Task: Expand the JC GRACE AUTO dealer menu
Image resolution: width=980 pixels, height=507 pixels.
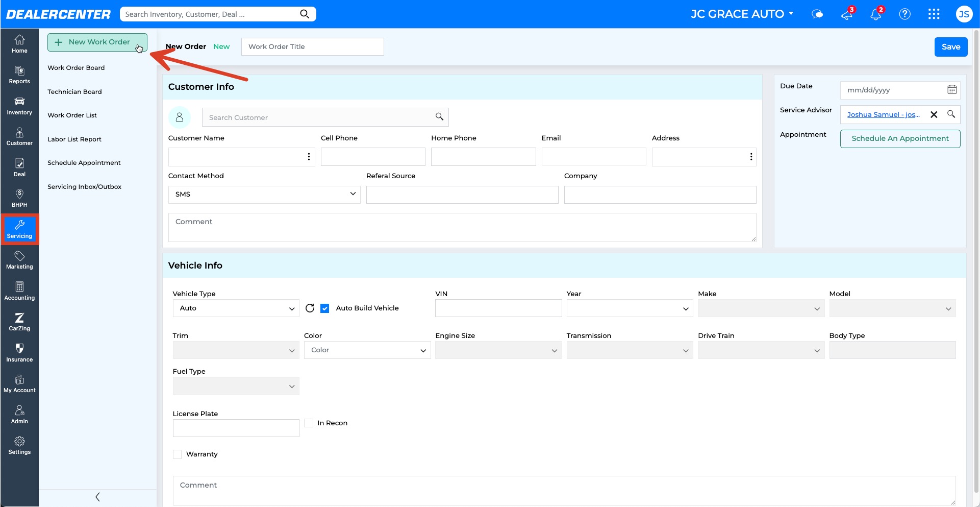Action: (x=742, y=14)
